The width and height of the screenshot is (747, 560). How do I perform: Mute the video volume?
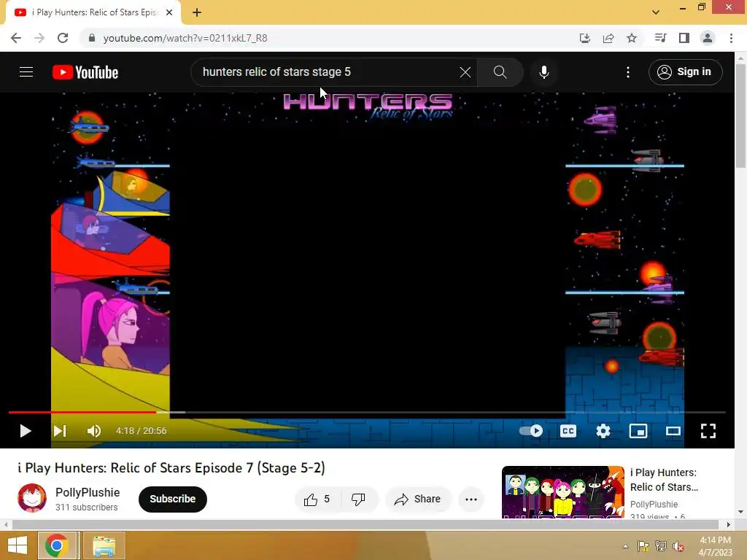(x=94, y=431)
